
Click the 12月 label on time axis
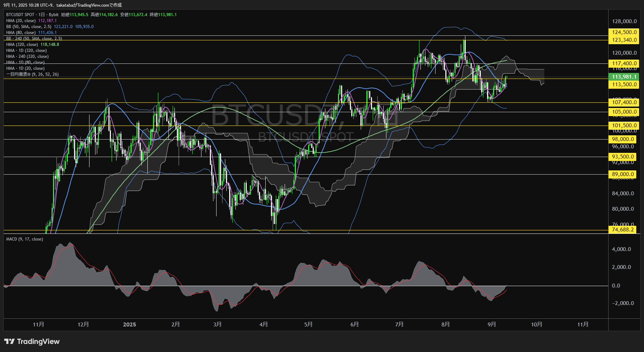83,324
